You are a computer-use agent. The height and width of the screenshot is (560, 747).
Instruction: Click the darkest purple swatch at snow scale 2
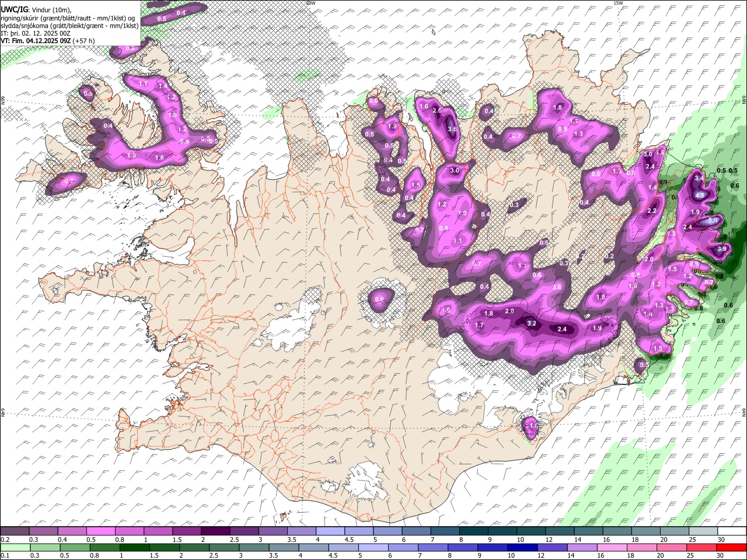pyautogui.click(x=215, y=531)
